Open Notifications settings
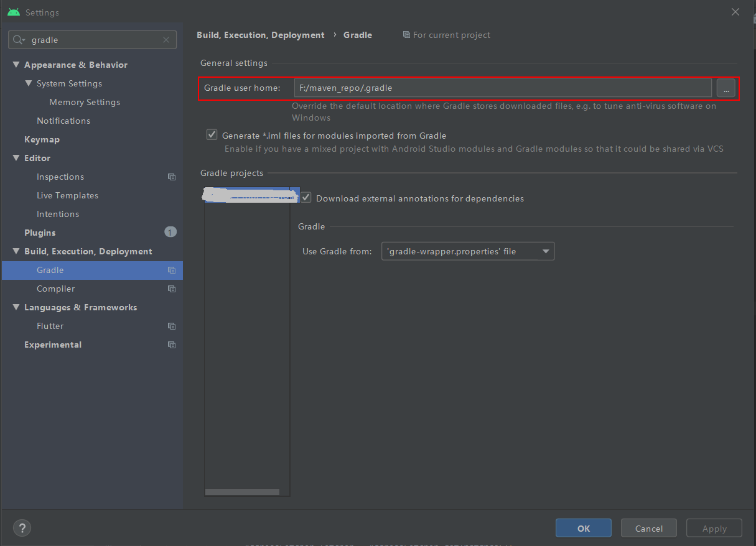This screenshot has width=756, height=546. click(63, 121)
